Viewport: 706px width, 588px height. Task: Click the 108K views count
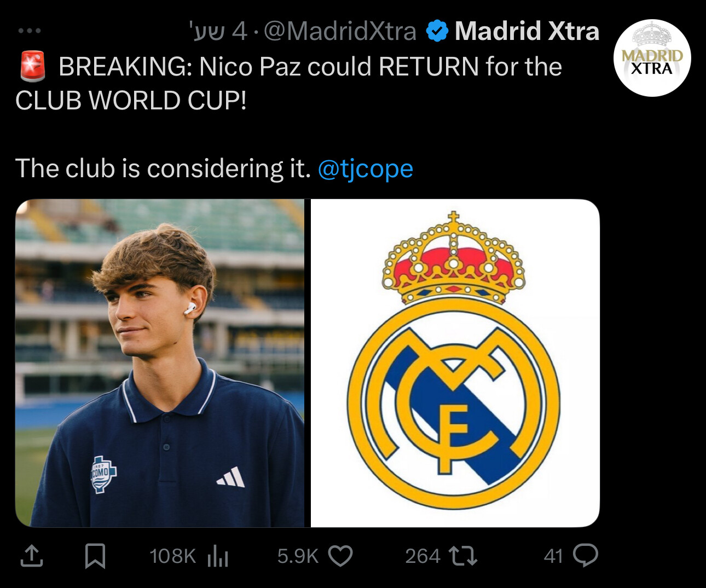(x=172, y=556)
